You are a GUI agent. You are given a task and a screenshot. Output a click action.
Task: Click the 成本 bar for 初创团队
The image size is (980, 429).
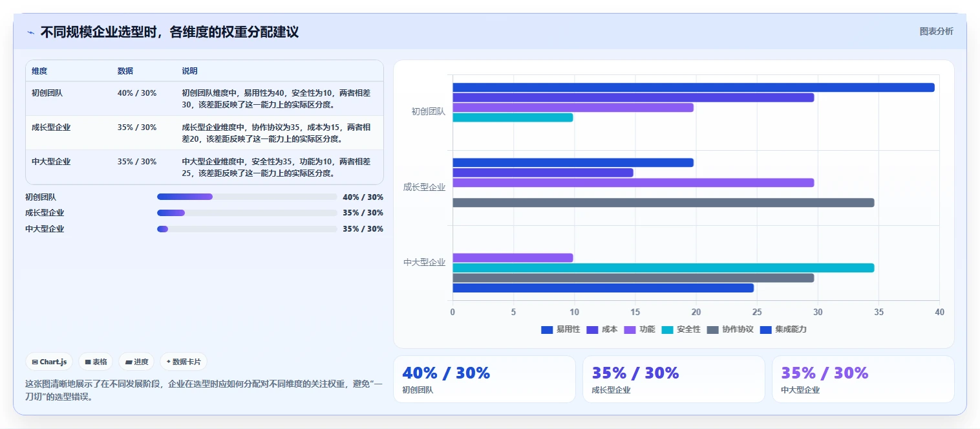coord(633,98)
